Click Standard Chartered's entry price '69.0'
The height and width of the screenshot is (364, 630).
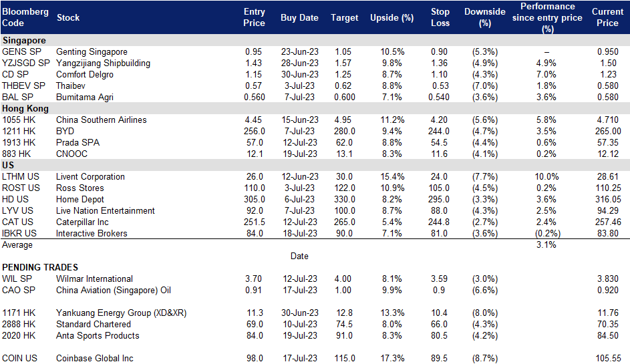point(255,324)
